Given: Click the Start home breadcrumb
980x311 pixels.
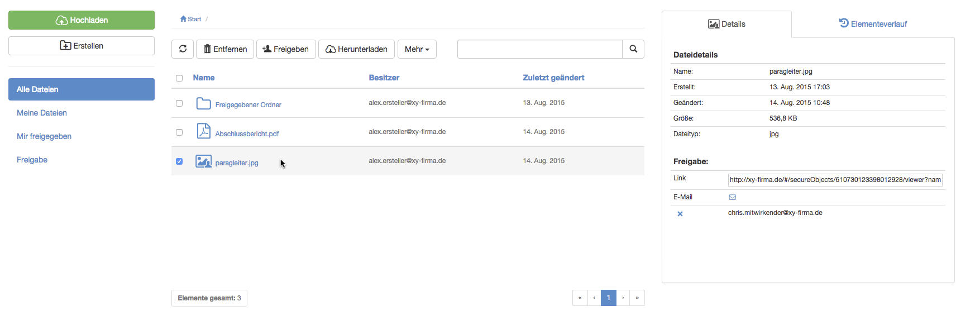Looking at the screenshot, I should point(190,19).
